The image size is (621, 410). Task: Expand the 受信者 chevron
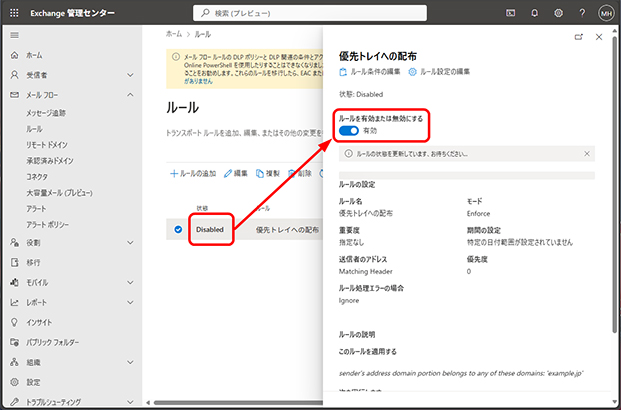tap(130, 75)
